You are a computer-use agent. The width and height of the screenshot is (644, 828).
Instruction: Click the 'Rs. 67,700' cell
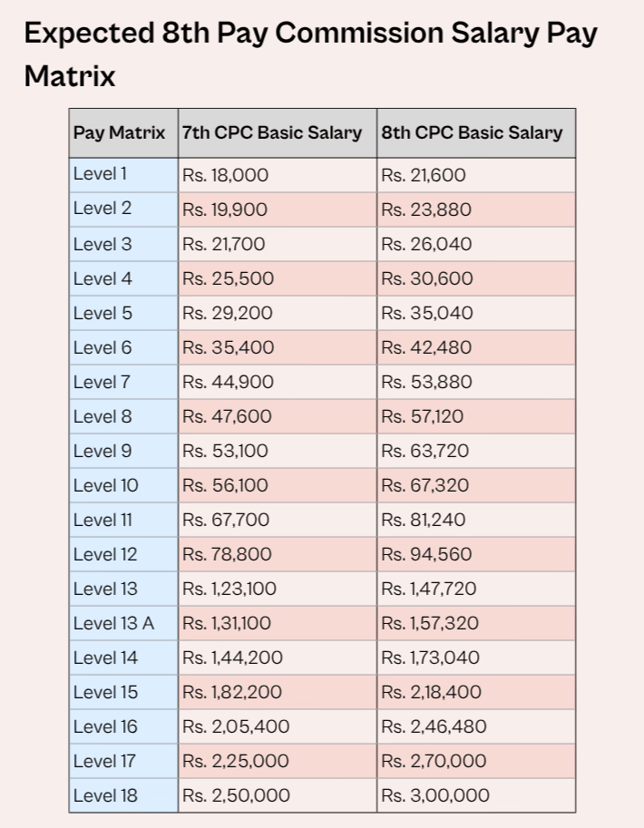pyautogui.click(x=226, y=520)
